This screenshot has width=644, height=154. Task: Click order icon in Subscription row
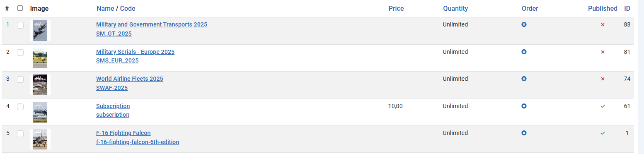(524, 106)
